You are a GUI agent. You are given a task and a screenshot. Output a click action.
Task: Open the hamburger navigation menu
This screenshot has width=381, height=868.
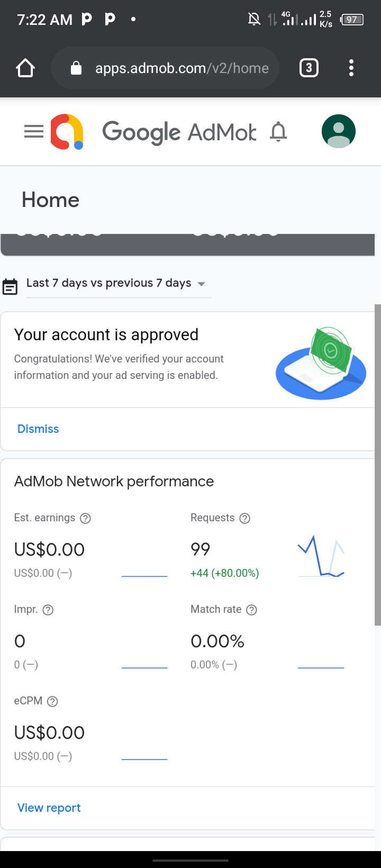pyautogui.click(x=34, y=132)
